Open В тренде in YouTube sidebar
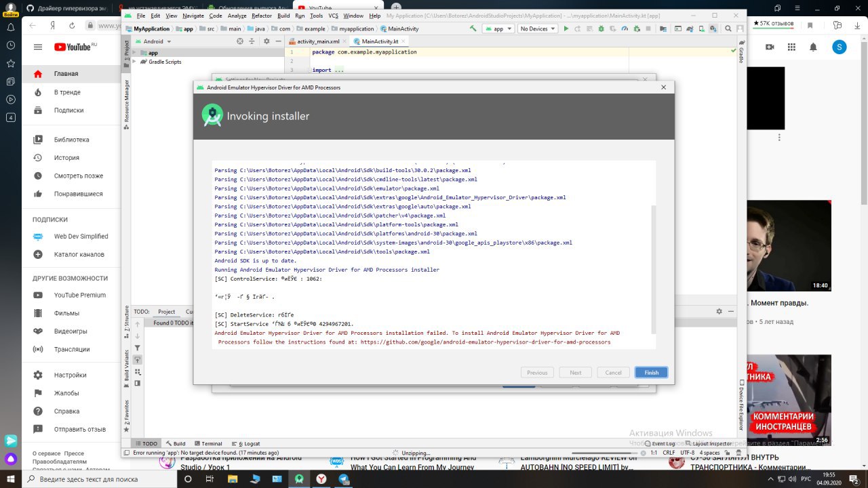The width and height of the screenshot is (868, 488). pyautogui.click(x=72, y=92)
